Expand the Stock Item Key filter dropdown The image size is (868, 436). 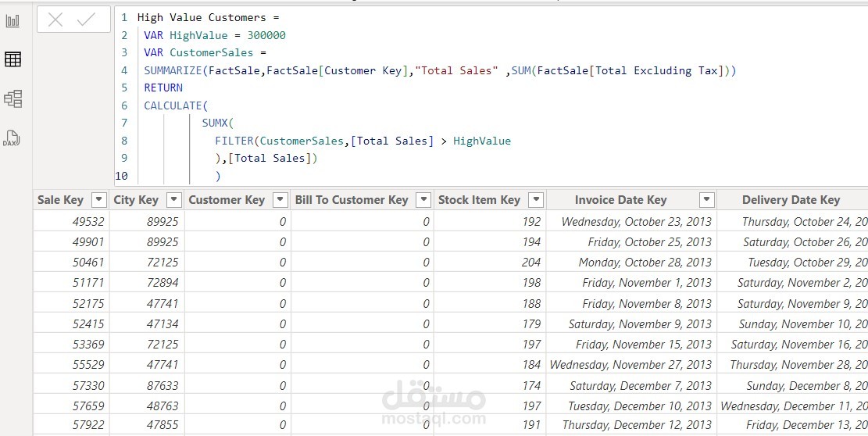[535, 200]
